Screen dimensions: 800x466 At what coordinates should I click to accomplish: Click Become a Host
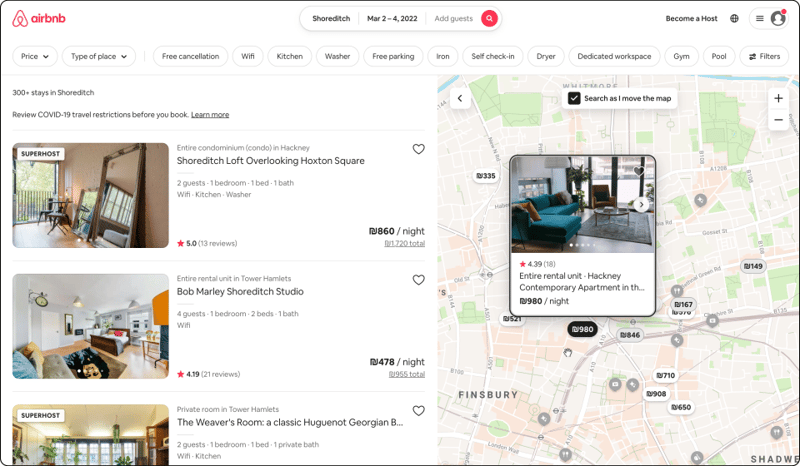tap(691, 18)
